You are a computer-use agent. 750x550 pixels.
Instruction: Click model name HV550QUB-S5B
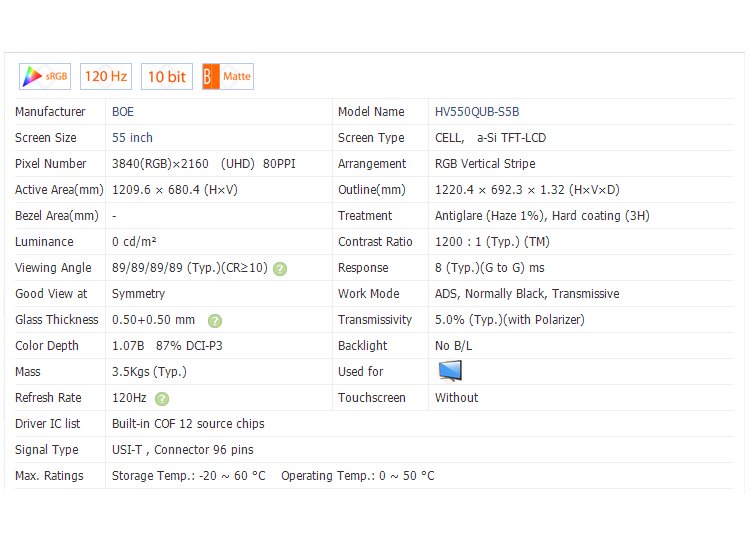point(477,112)
